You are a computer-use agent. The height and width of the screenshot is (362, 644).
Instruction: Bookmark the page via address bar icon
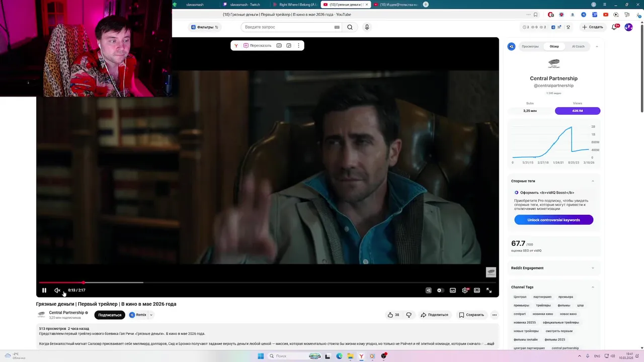(x=535, y=15)
